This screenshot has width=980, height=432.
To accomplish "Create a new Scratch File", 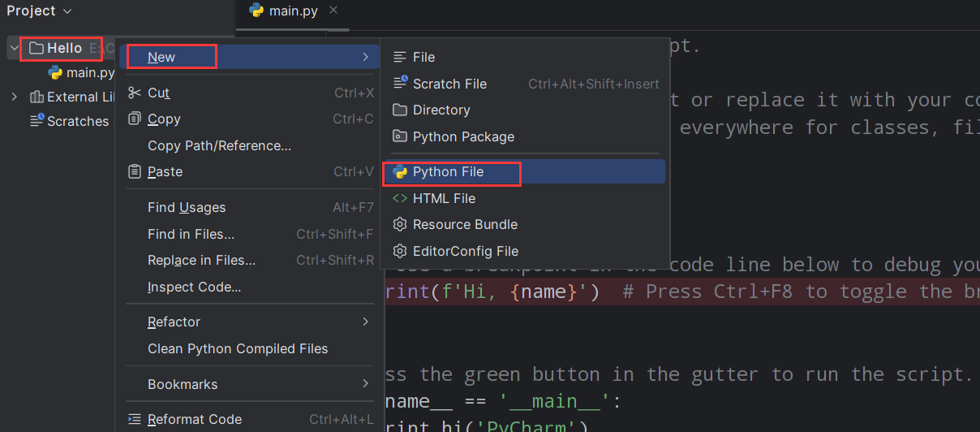I will tap(525, 84).
